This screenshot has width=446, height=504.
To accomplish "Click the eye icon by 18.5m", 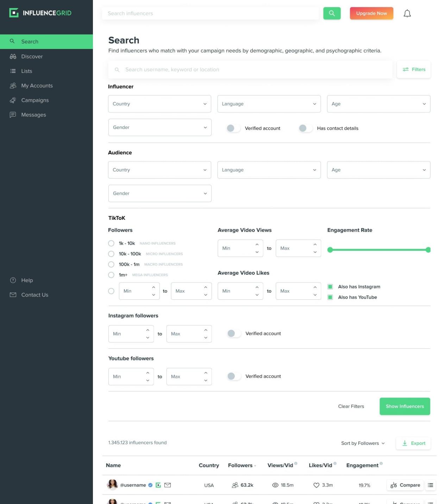I will pos(275,485).
